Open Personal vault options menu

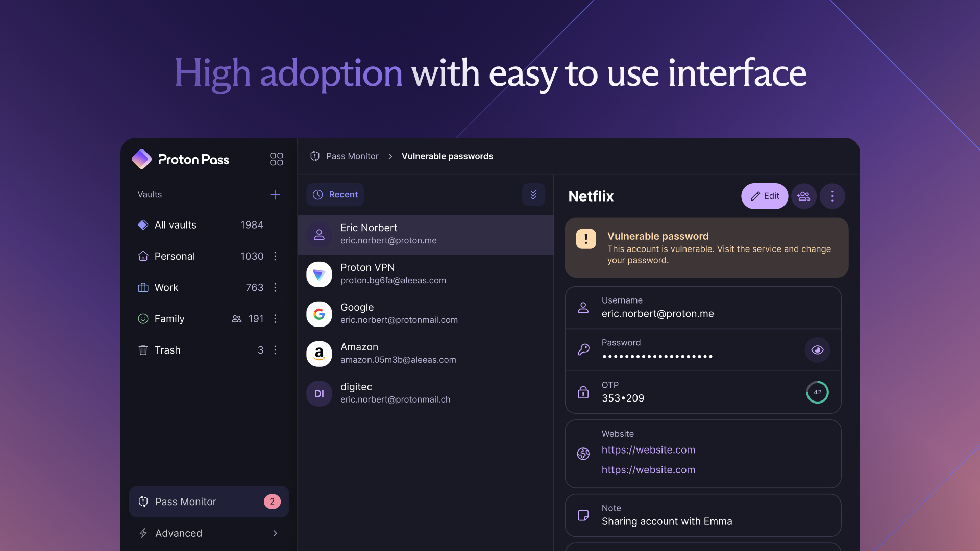275,256
